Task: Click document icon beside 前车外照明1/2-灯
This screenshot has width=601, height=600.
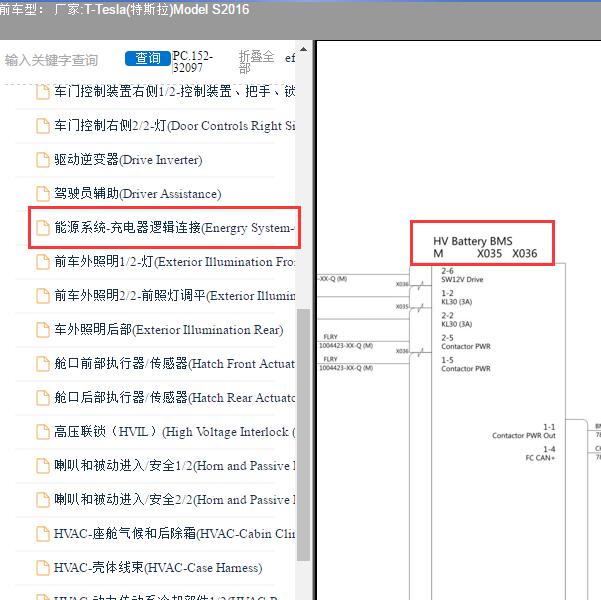Action: pyautogui.click(x=43, y=262)
